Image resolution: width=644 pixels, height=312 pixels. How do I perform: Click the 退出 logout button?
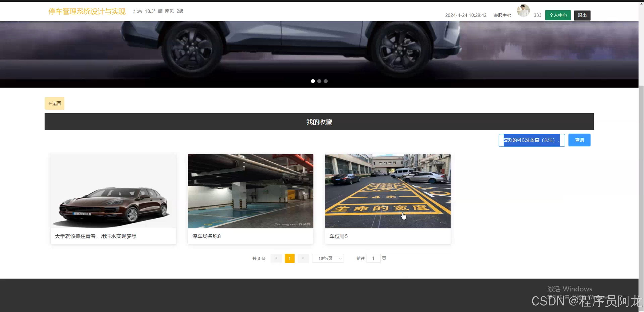[x=582, y=15]
